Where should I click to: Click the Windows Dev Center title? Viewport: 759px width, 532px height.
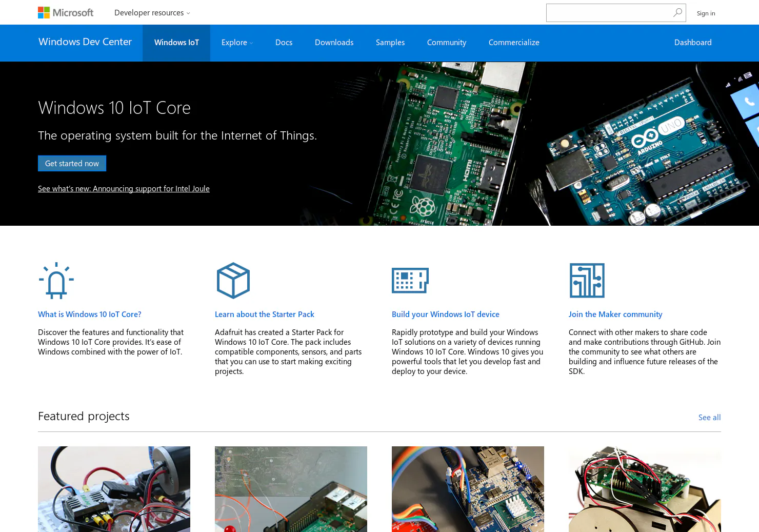click(85, 42)
